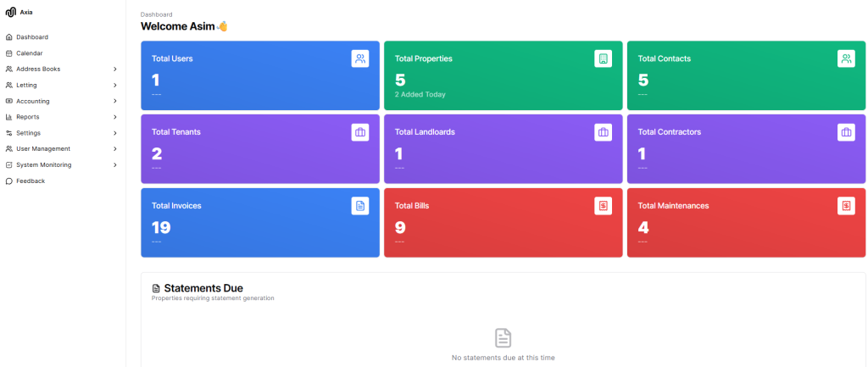
Task: Expand the Reports chevron arrow
Action: [114, 117]
